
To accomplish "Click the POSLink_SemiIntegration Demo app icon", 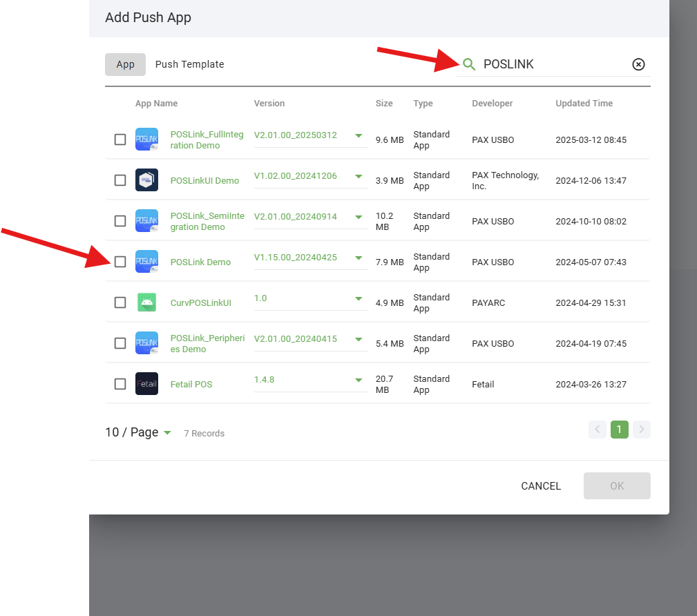I will pos(146,221).
